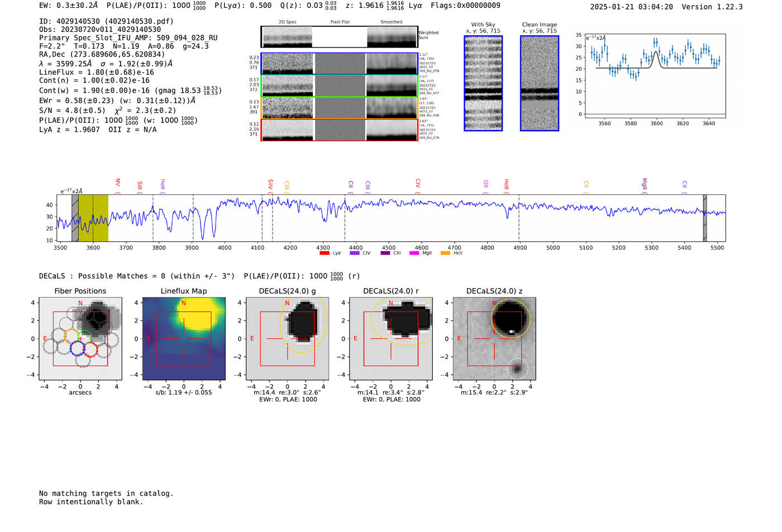Click the HeII orange legend swatch
This screenshot has width=782, height=532.
click(x=445, y=253)
